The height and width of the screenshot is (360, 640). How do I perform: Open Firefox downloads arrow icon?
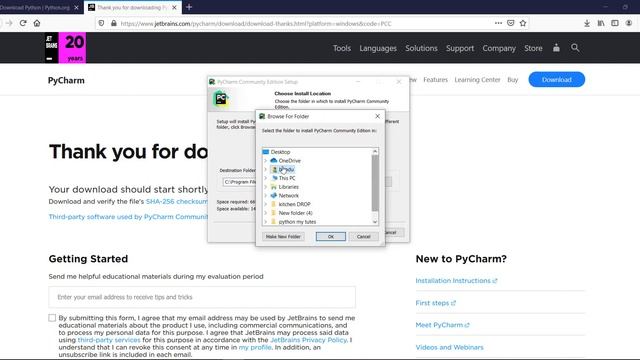pos(587,23)
